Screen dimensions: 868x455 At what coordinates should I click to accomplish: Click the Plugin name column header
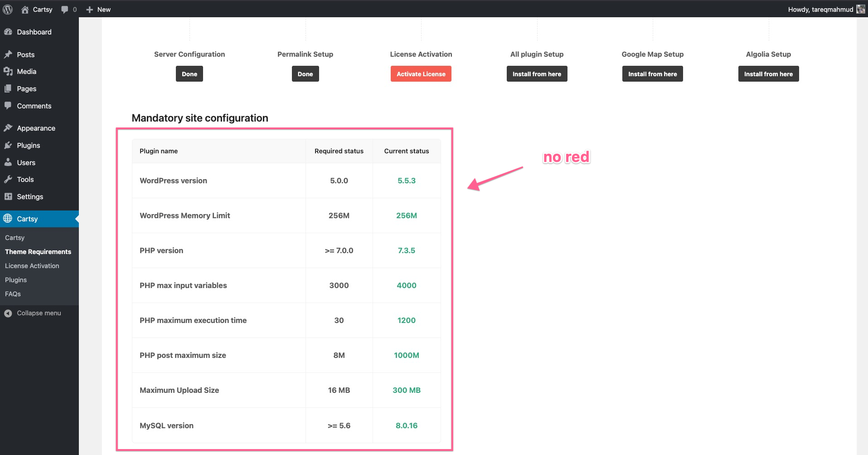click(159, 151)
